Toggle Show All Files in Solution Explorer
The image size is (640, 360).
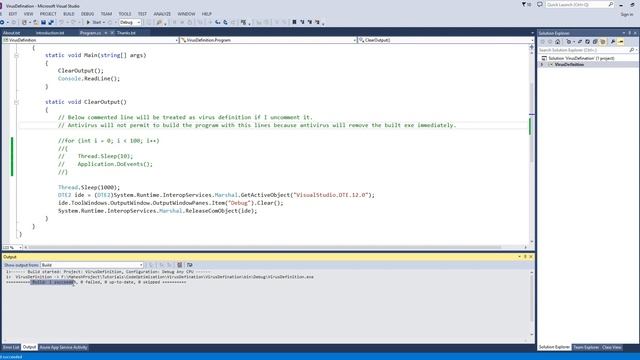603,42
